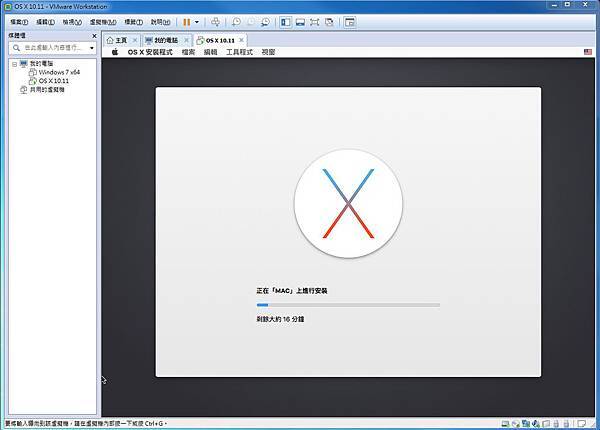Open the library search filter dropdown arrow
Image resolution: width=600 pixels, height=430 pixels.
[92, 48]
